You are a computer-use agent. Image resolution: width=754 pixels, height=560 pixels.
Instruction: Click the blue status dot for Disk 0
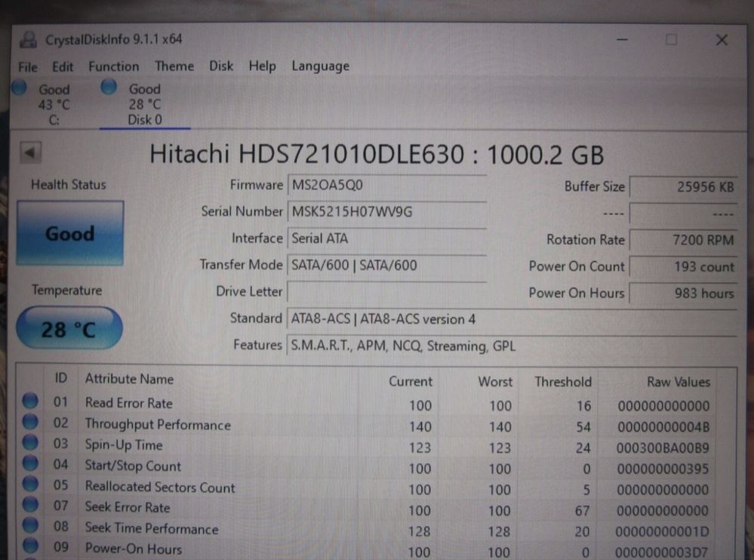tap(109, 87)
